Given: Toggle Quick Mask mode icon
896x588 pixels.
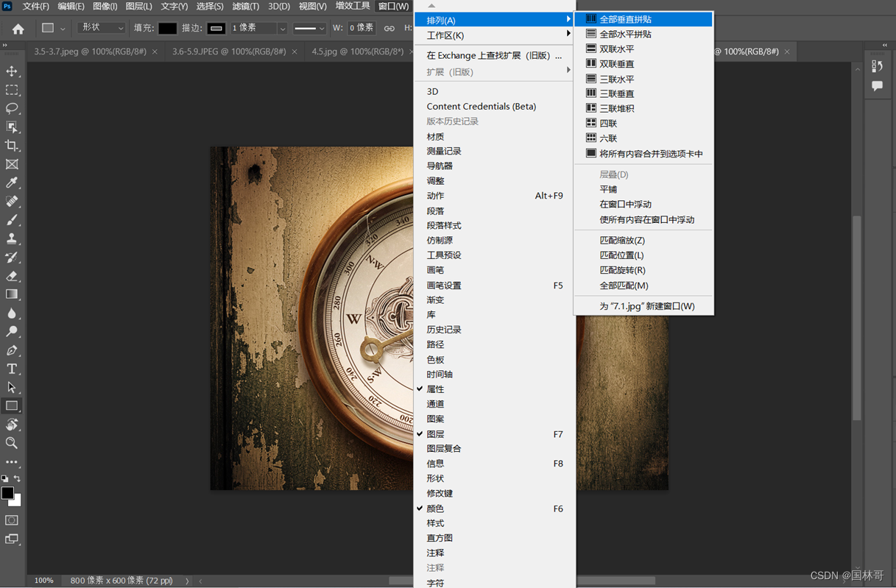Looking at the screenshot, I should pyautogui.click(x=12, y=520).
